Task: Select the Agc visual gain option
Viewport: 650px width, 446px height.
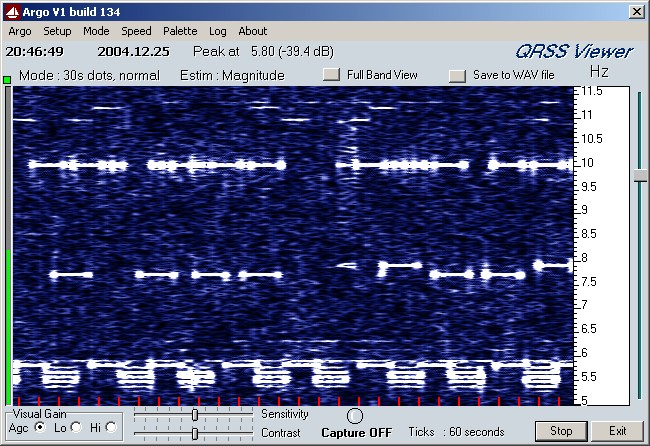Action: 40,427
